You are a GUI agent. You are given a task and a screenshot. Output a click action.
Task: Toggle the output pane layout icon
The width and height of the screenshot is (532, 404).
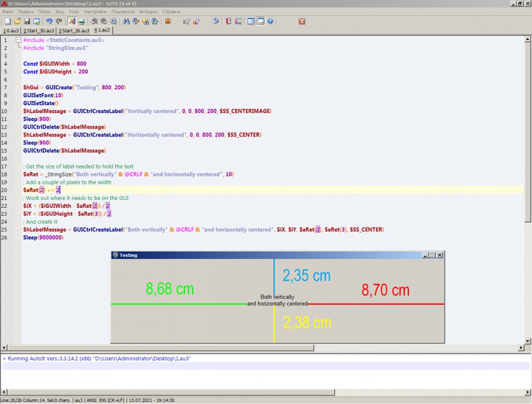click(x=261, y=21)
